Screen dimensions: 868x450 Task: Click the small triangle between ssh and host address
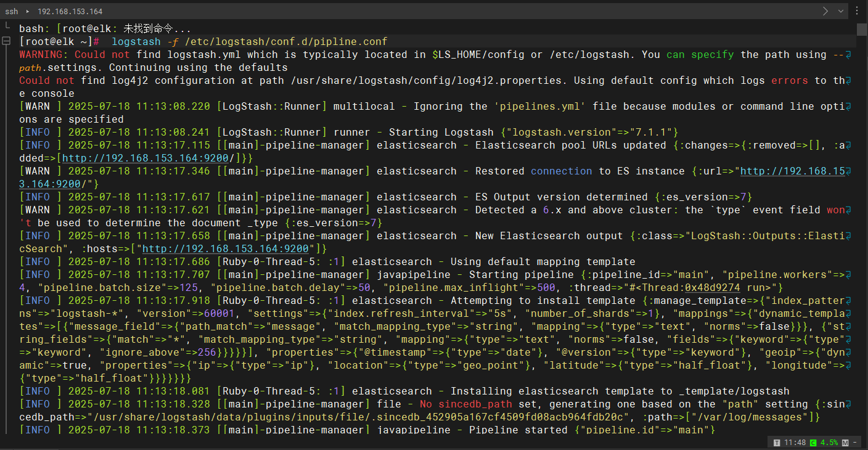tap(28, 11)
